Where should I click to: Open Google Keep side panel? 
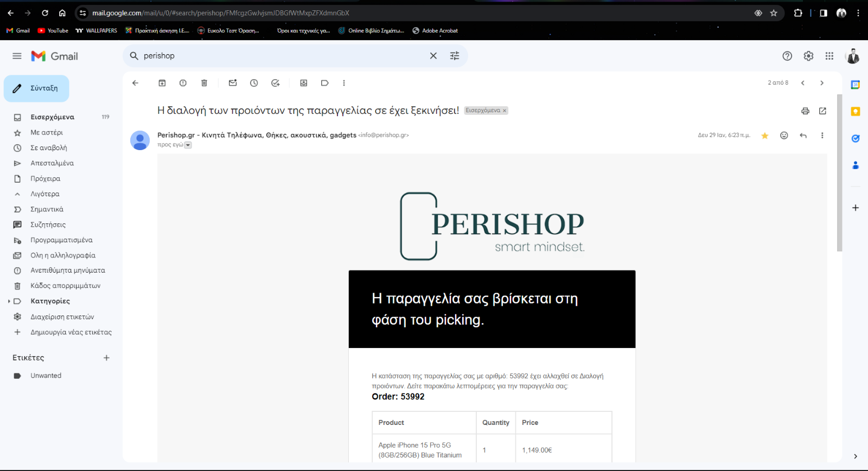(855, 111)
